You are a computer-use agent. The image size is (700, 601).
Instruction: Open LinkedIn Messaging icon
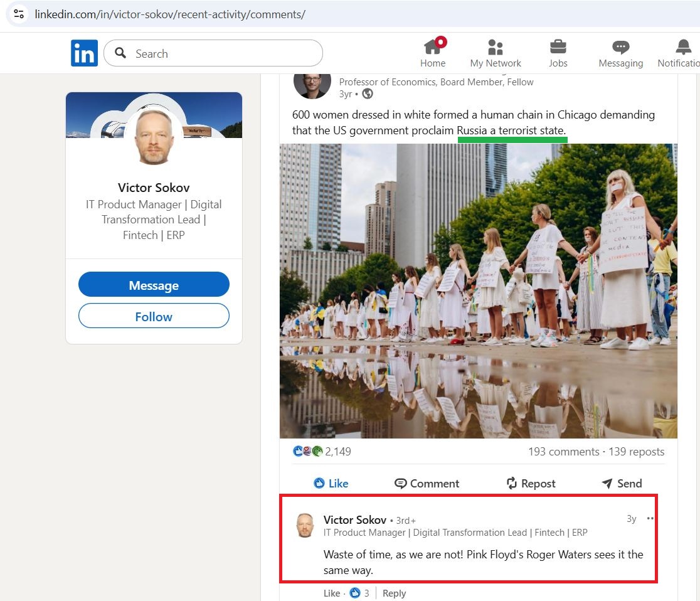coord(620,47)
